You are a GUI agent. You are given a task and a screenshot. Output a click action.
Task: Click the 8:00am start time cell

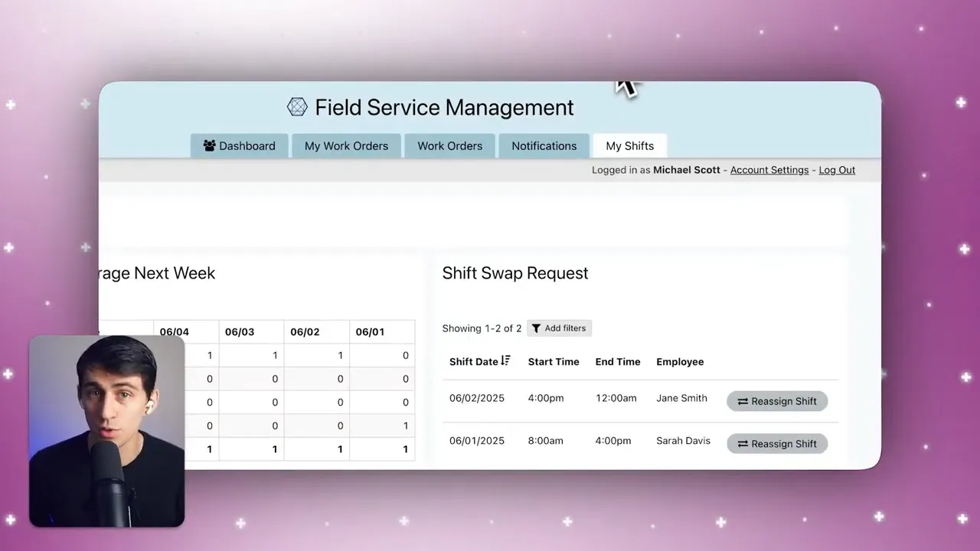[x=546, y=441]
